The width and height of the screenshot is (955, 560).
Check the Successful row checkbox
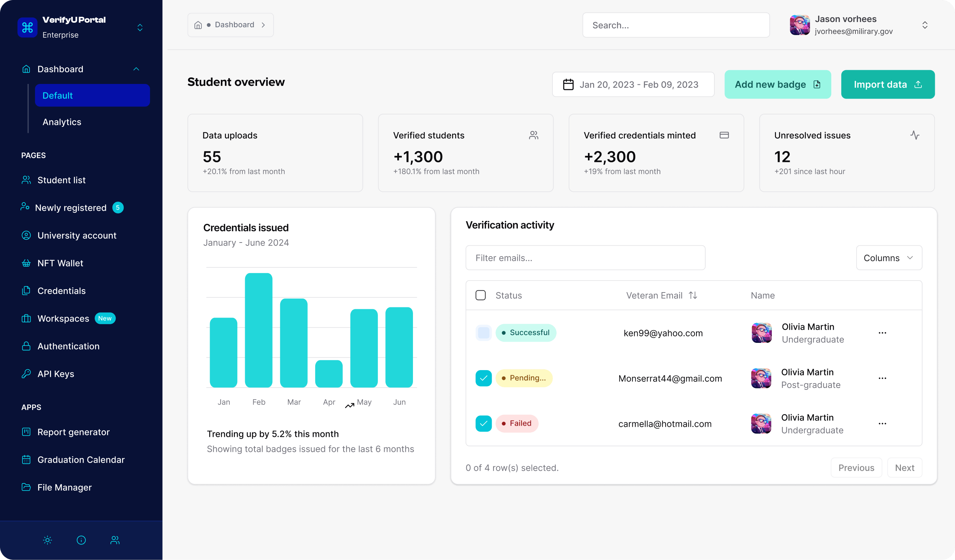click(483, 333)
